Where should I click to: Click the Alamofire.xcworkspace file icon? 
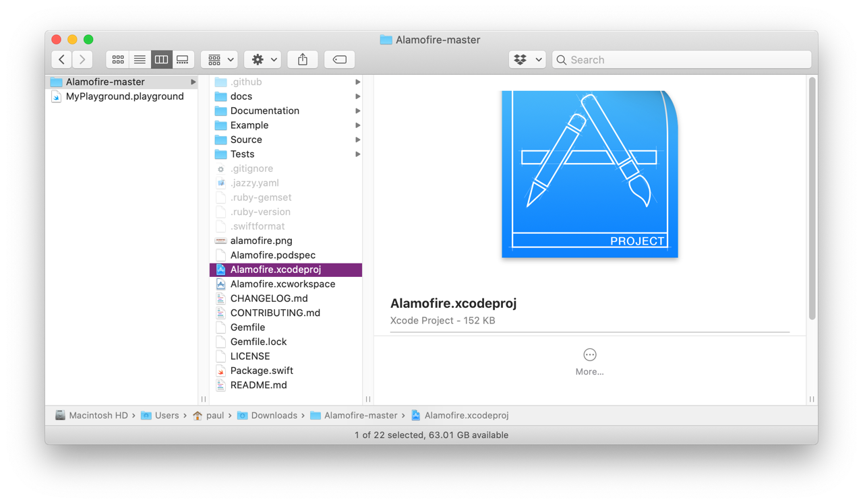pos(220,284)
